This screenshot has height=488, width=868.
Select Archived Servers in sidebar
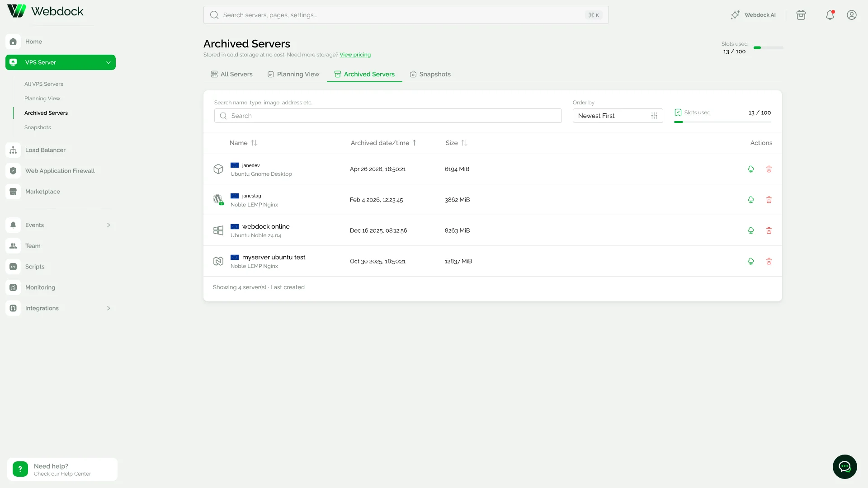pos(46,113)
